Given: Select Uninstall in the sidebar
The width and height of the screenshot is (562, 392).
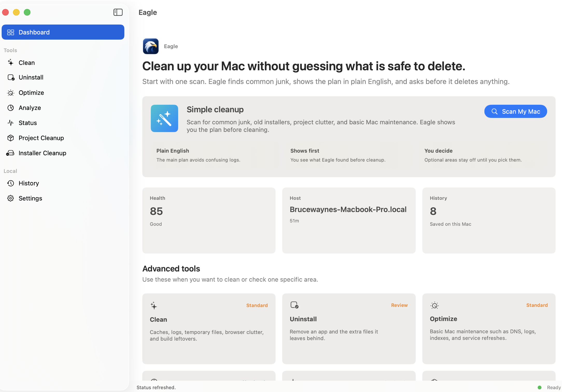Looking at the screenshot, I should tap(63, 77).
